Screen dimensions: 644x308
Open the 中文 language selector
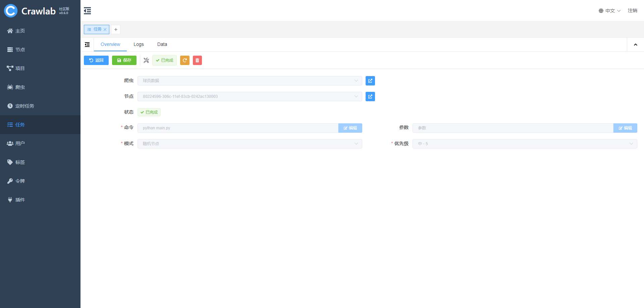click(x=610, y=11)
